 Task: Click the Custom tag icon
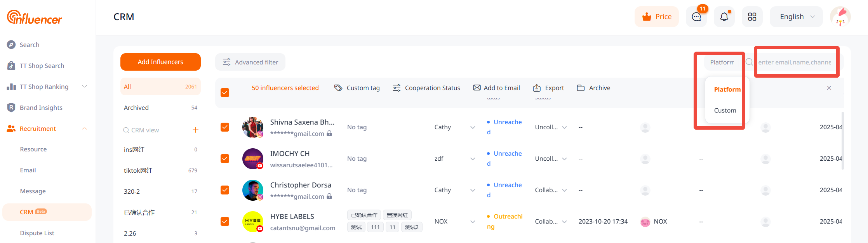pyautogui.click(x=338, y=88)
